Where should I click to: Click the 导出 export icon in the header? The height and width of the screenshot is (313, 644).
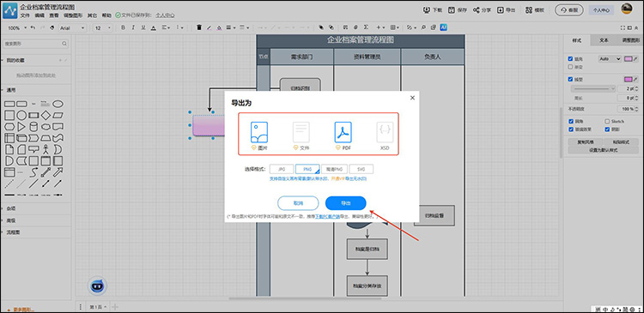501,9
